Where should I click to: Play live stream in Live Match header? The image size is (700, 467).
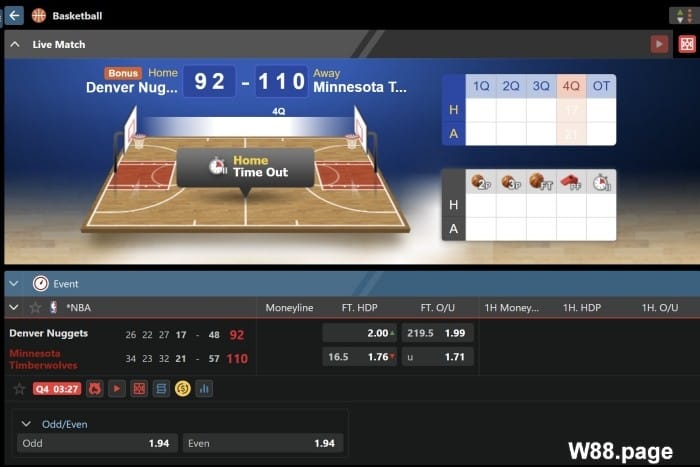pos(659,44)
